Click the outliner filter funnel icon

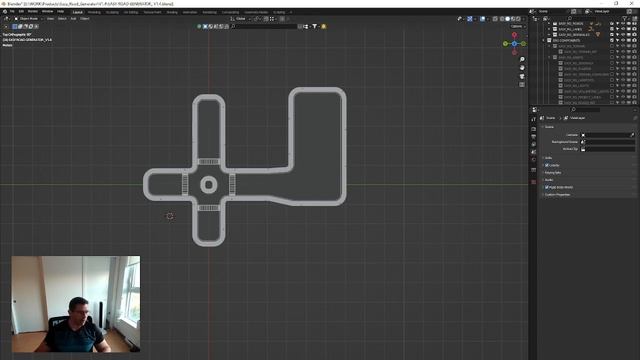[x=624, y=19]
